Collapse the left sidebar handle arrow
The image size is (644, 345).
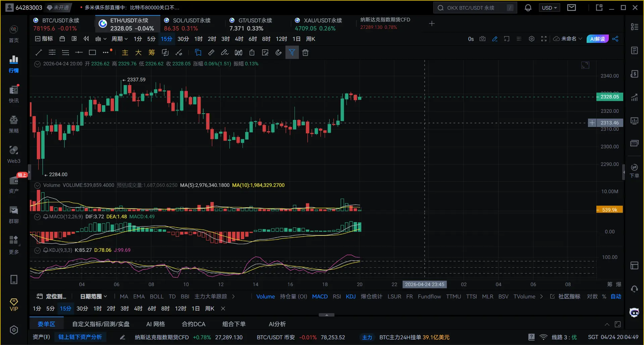pyautogui.click(x=29, y=172)
